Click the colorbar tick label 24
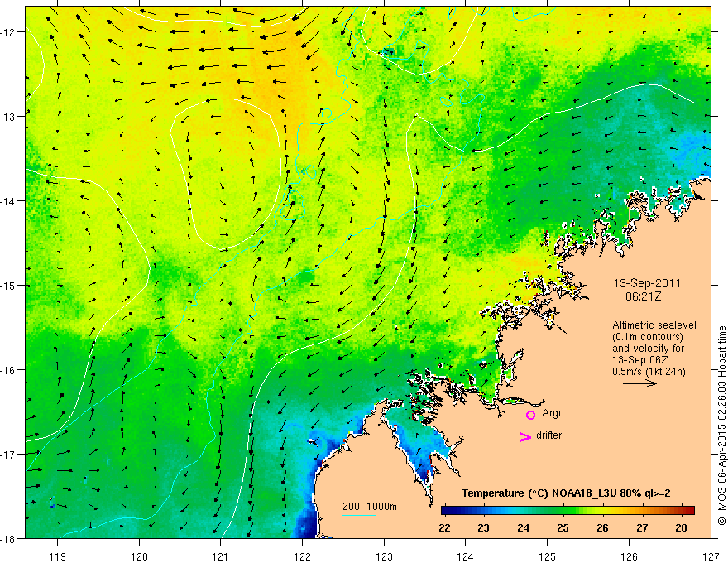Screen dimensions: 728x563 point(523,527)
